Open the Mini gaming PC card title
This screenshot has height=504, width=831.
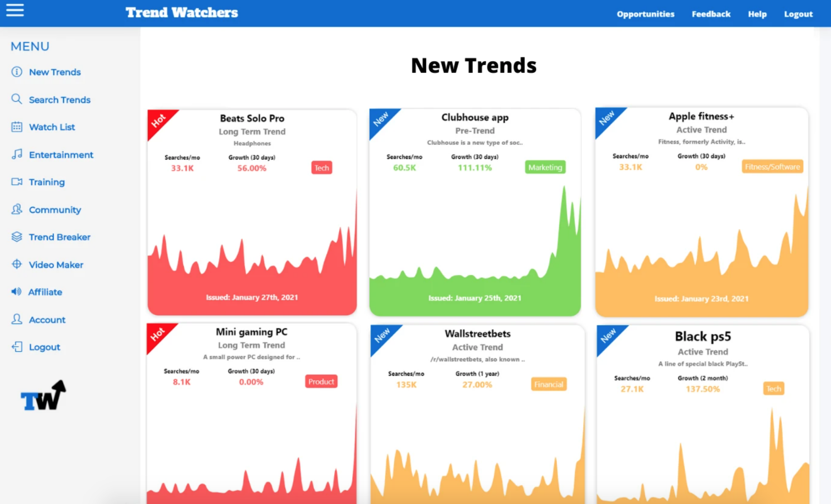click(x=251, y=332)
